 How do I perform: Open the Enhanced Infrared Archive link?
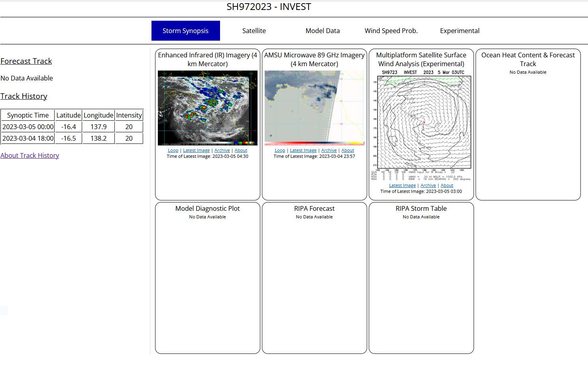(222, 150)
